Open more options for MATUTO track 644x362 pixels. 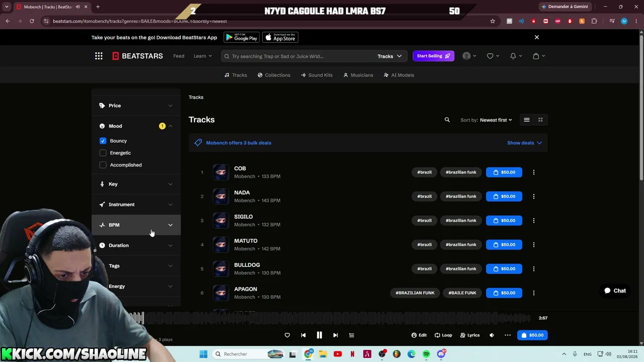tap(534, 244)
